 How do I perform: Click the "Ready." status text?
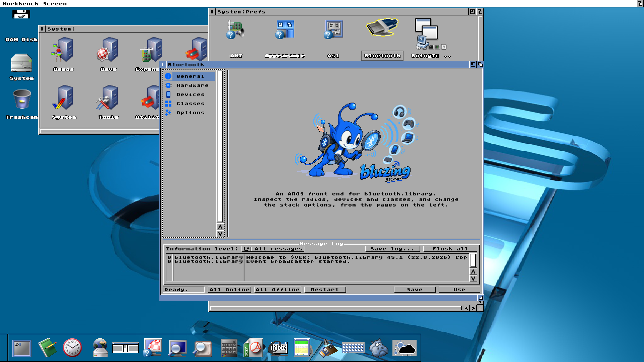[x=183, y=290]
